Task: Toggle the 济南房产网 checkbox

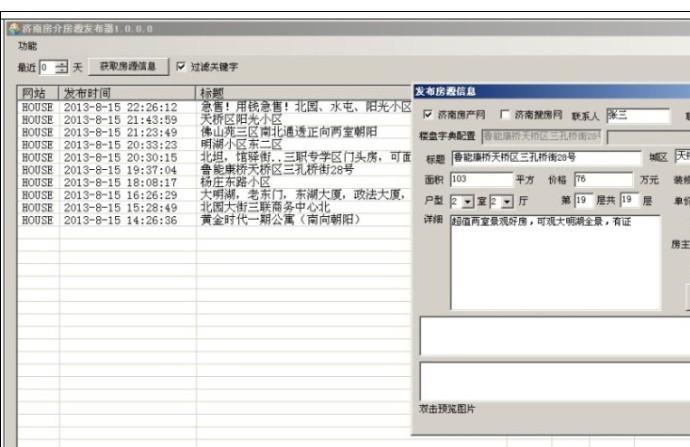Action: [427, 114]
